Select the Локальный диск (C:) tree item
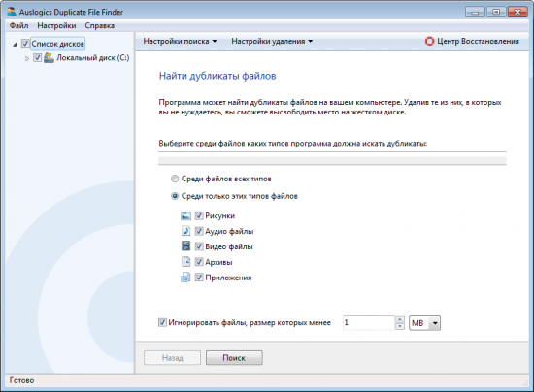 coord(92,58)
